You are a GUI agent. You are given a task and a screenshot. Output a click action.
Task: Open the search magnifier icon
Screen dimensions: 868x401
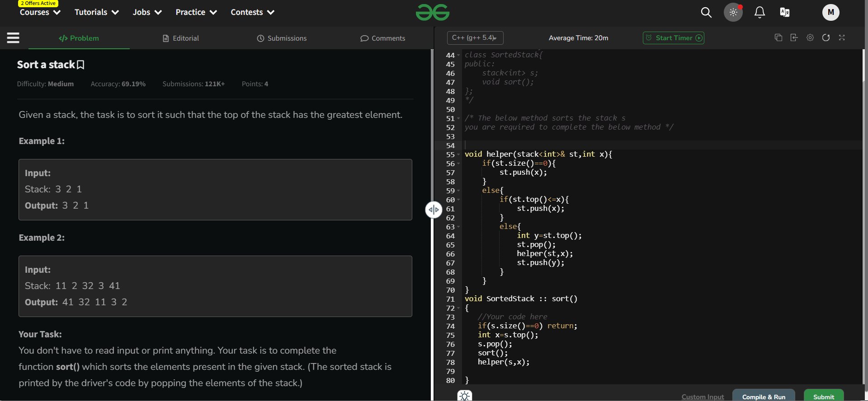[706, 13]
